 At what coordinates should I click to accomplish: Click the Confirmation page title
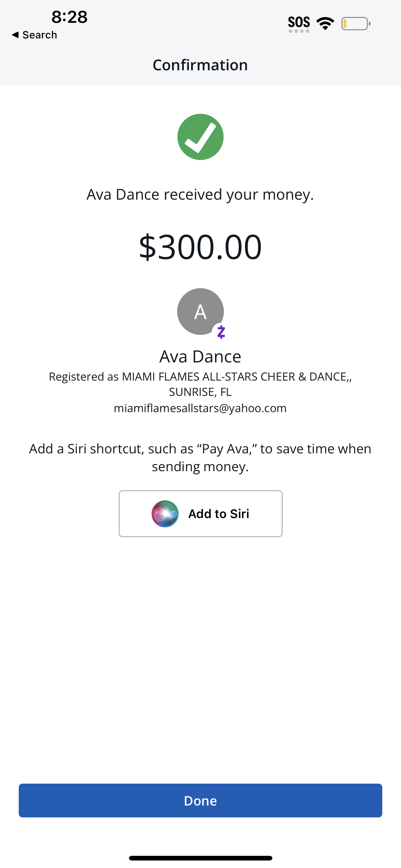pos(200,65)
